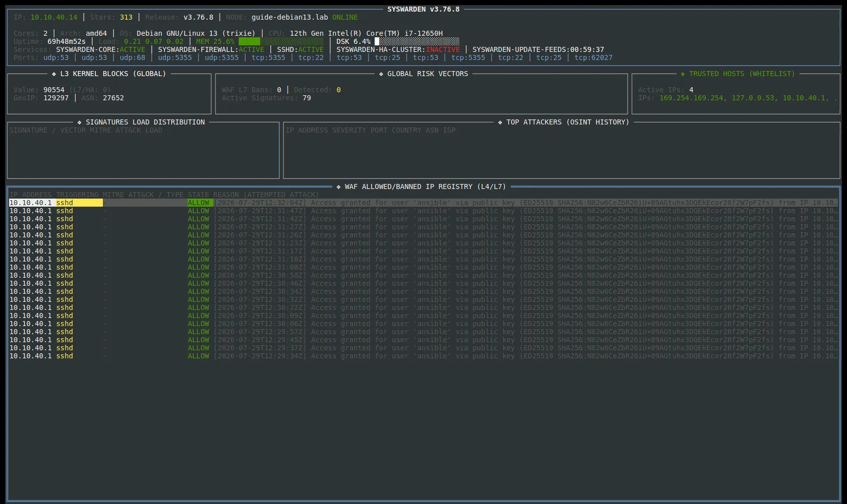
Task: Click the load average 0.21 0.07 0.02
Action: [154, 41]
